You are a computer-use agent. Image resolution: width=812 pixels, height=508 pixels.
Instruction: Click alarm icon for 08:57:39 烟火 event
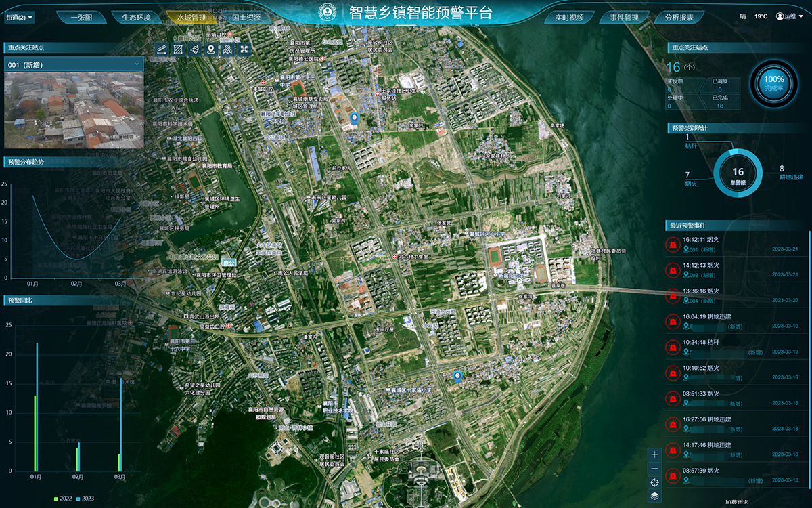click(x=673, y=475)
